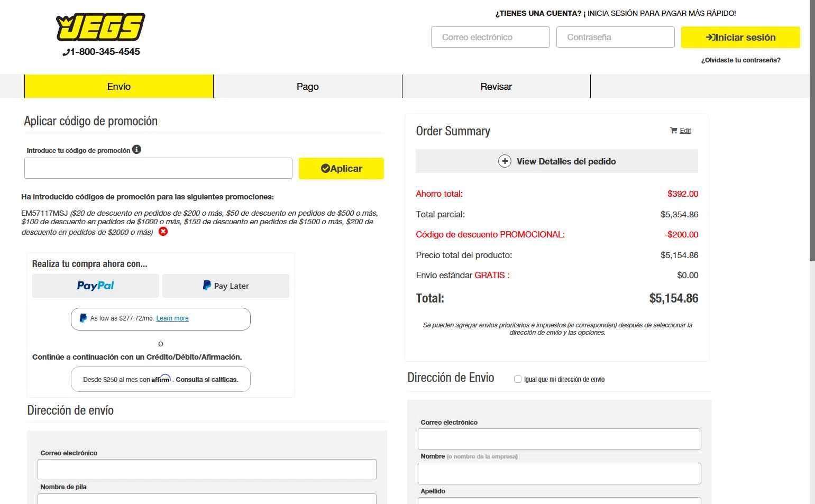Expand order details with the plus icon
815x504 pixels.
pos(505,161)
